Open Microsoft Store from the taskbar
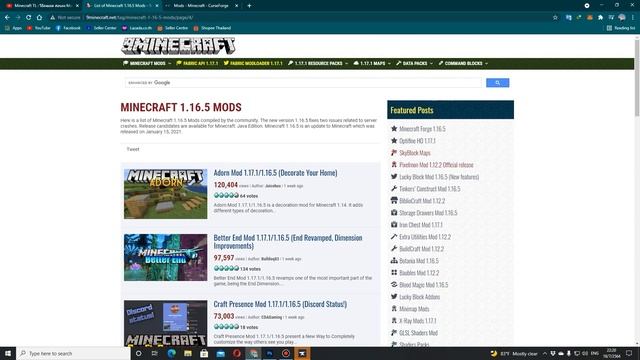The width and height of the screenshot is (640, 360). (204, 353)
